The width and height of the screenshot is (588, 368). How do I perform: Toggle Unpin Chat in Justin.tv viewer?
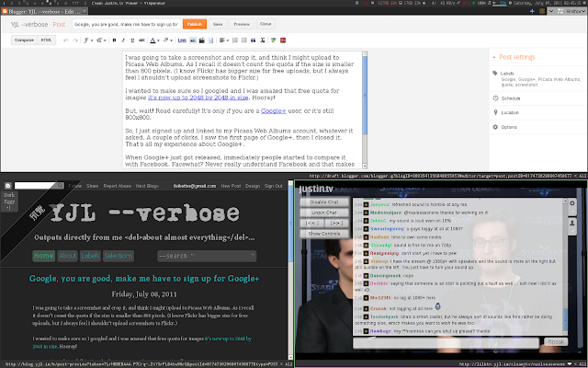click(324, 213)
